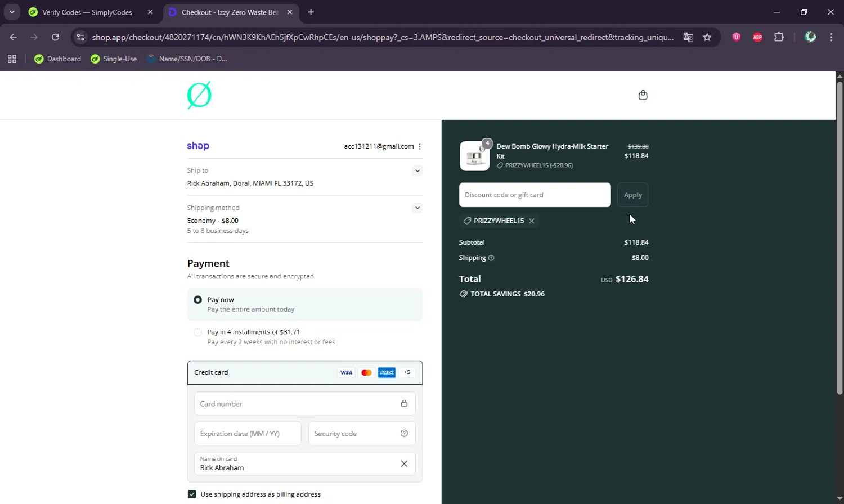Click the Economy · $8.00 shipping text
Screen dimensions: 844x504
click(x=213, y=220)
